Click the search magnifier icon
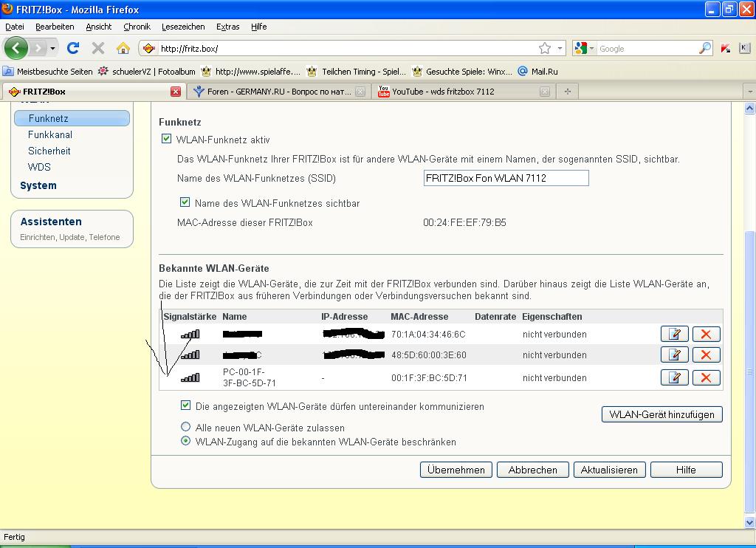Screen dimensions: 756x548 [705, 48]
